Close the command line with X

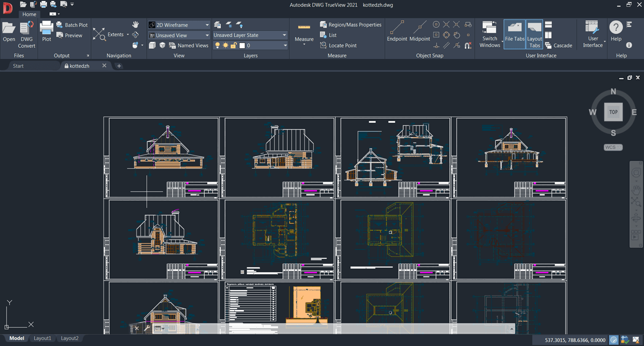(136, 328)
